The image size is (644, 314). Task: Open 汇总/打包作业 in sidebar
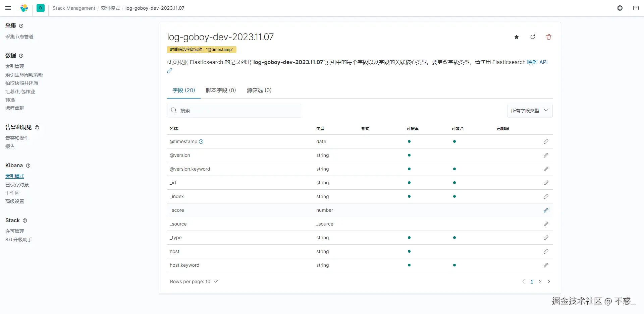20,91
